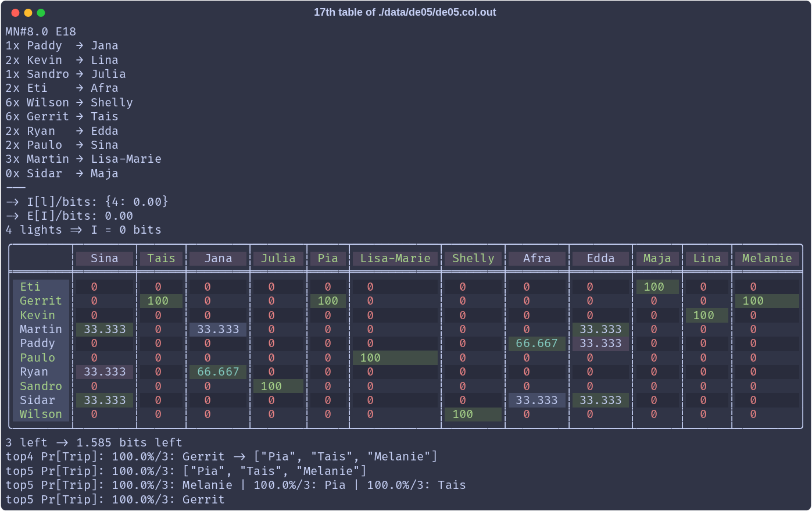Click the '3 left → 1.585 bits left' line

(94, 442)
